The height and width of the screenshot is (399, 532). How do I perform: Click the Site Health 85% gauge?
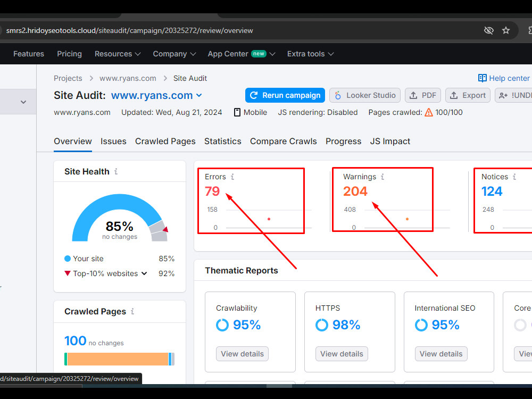[x=120, y=218]
